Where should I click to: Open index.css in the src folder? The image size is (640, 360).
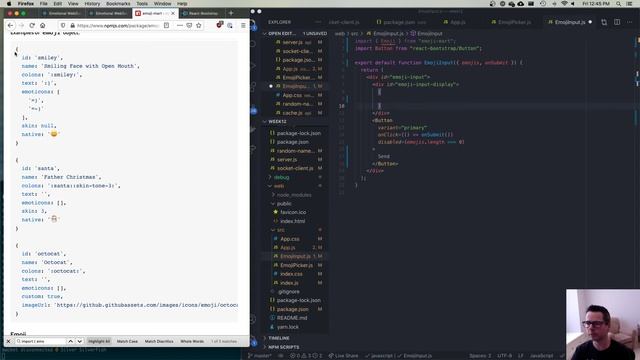pyautogui.click(x=291, y=274)
